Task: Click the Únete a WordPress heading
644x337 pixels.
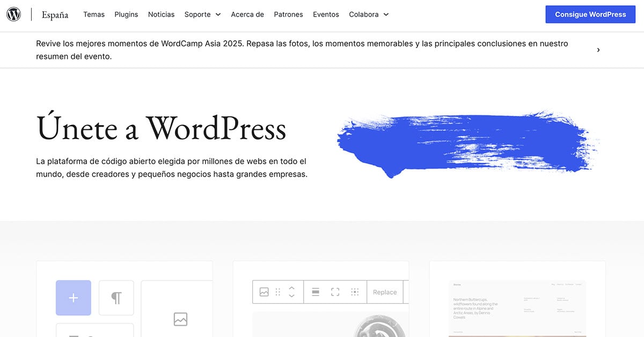Action: [x=161, y=128]
